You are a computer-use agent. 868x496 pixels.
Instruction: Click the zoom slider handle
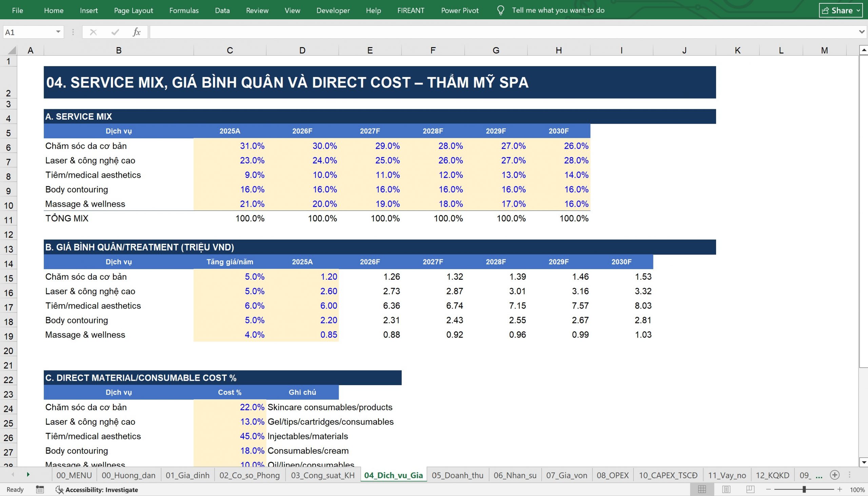pyautogui.click(x=804, y=490)
